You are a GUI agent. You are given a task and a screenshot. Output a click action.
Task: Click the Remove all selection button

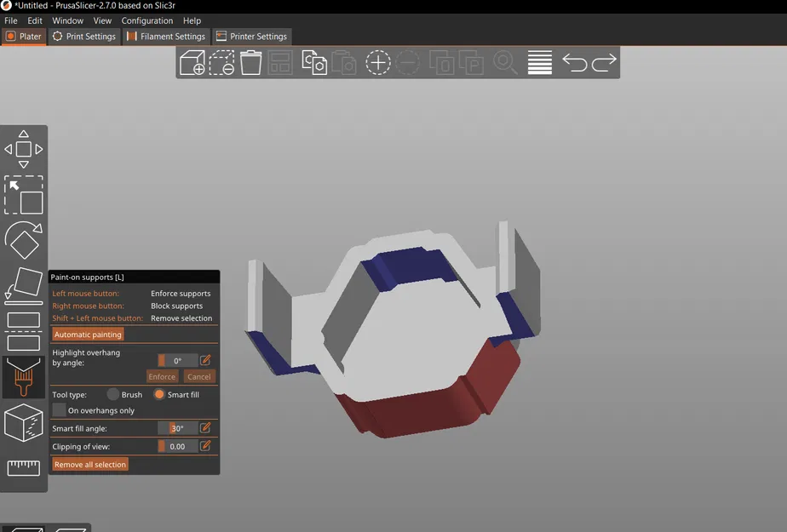pyautogui.click(x=90, y=464)
